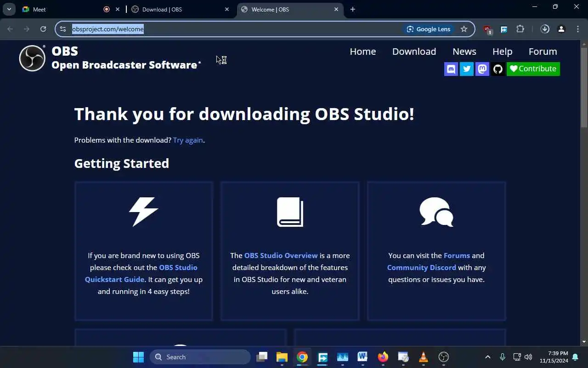
Task: Close the Download | OBS tab
Action: (227, 9)
